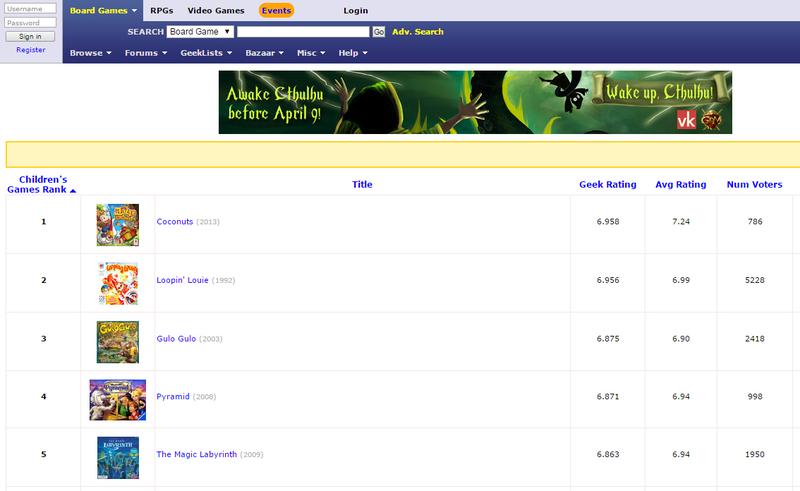Click the 998 voters value for Pyramid
This screenshot has width=800, height=491.
click(755, 396)
